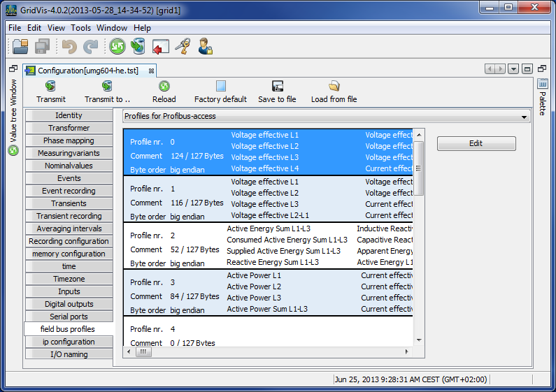
Task: Transmit configuration to device
Action: click(51, 92)
